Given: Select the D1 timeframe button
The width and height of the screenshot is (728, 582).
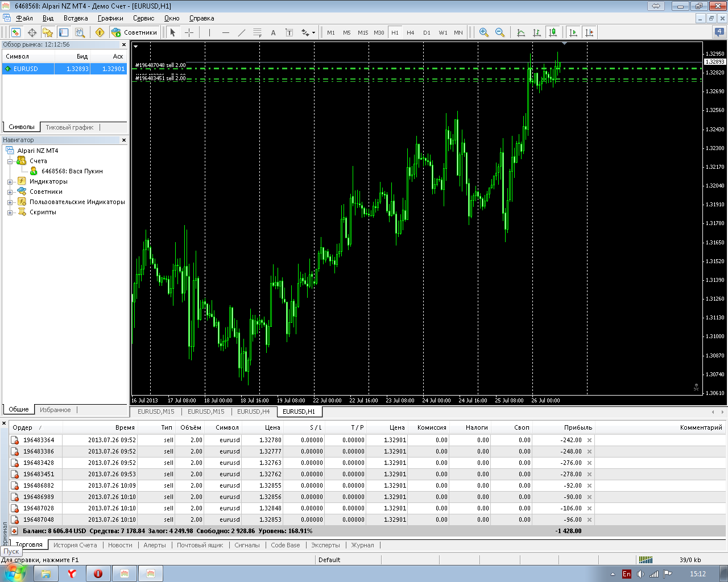Looking at the screenshot, I should coord(427,32).
